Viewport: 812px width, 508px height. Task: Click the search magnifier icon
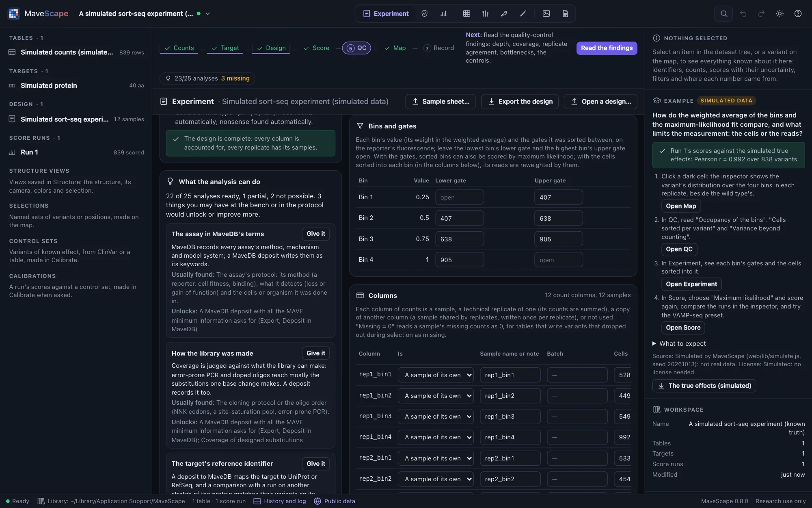(724, 13)
